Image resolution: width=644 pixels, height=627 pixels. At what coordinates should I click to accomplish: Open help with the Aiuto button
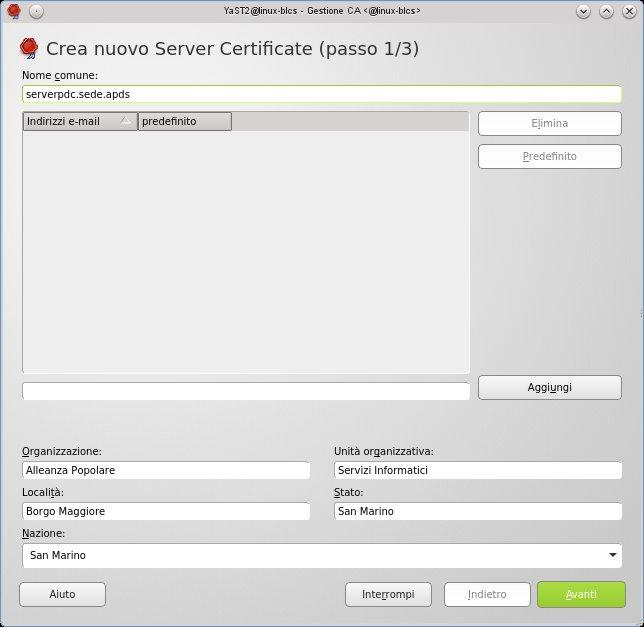pos(62,594)
